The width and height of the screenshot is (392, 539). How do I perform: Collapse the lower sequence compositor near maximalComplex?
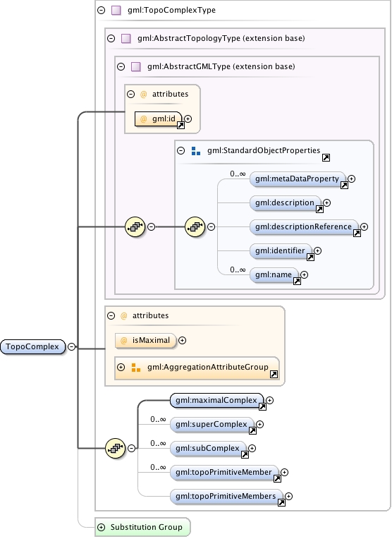pos(132,448)
